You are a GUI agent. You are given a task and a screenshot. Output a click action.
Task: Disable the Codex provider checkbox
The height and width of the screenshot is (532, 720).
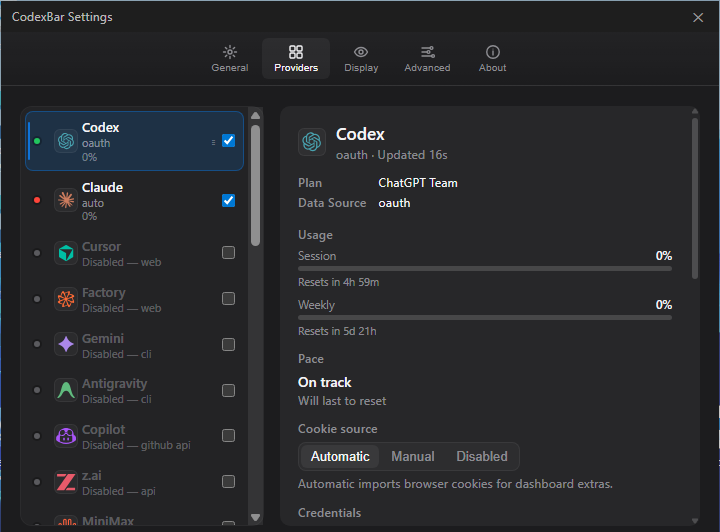(228, 140)
